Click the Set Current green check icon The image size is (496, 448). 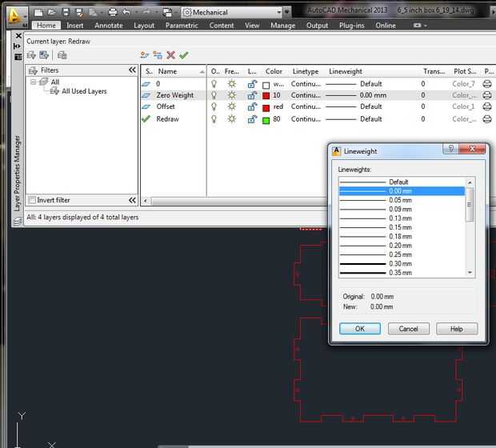[184, 55]
